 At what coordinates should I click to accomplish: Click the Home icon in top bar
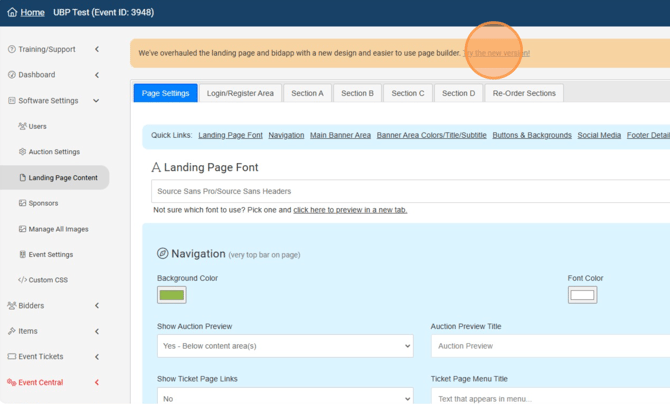click(13, 13)
